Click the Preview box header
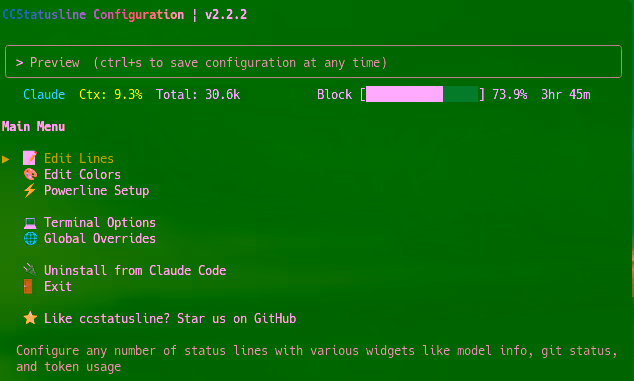Image resolution: width=634 pixels, height=381 pixels. pyautogui.click(x=313, y=62)
